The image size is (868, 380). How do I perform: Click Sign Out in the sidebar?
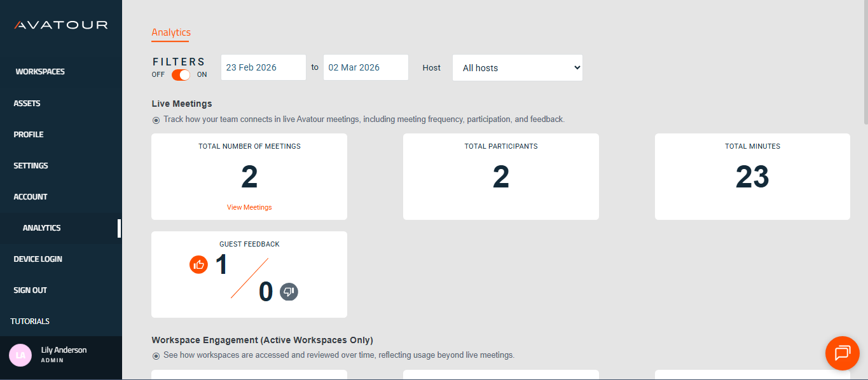(30, 290)
